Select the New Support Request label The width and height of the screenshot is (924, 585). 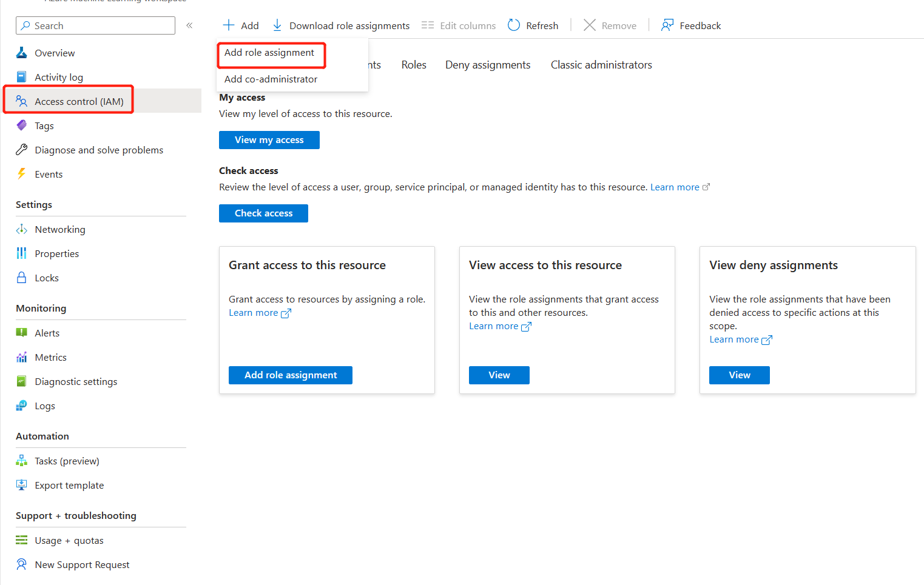(82, 564)
